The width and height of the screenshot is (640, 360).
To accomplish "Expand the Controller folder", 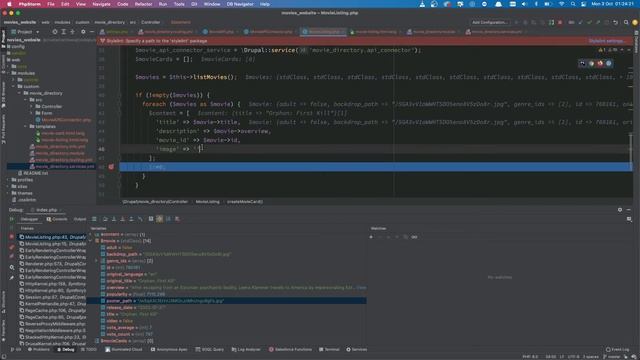I will point(31,107).
